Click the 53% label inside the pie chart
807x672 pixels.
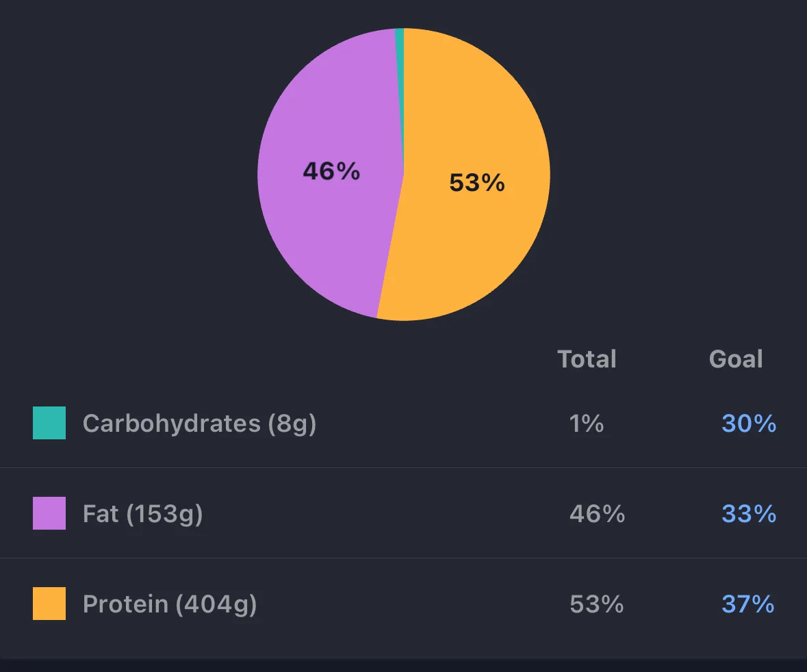pyautogui.click(x=477, y=183)
